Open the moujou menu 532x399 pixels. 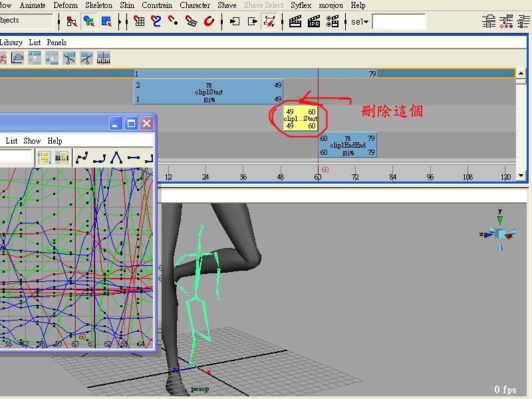[x=331, y=5]
